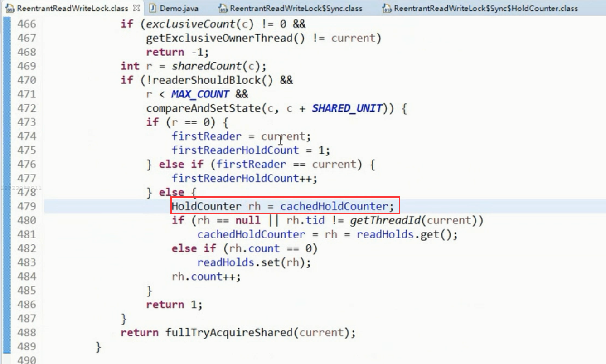Click the Java file icon on Demo.java tab

pyautogui.click(x=153, y=8)
